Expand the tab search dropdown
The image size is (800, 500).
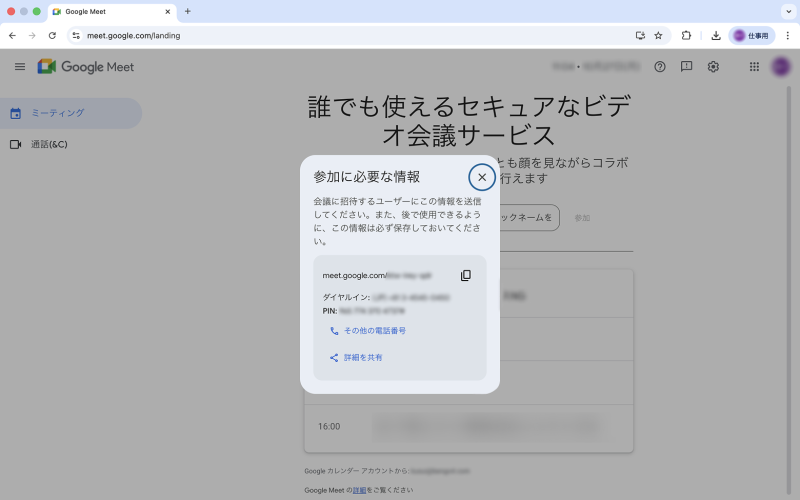click(x=787, y=11)
